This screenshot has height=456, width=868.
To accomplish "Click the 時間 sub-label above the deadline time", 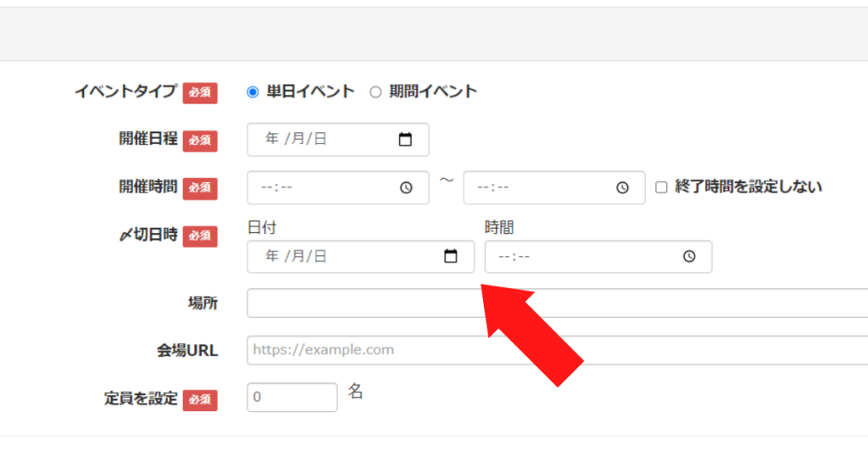I will pos(499,227).
